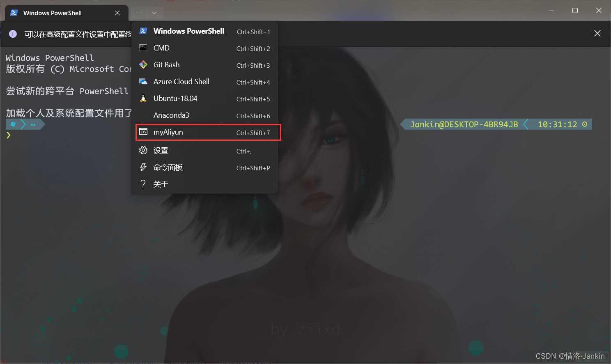Click the settings gear icon
Screen dimensions: 611x364
(x=143, y=150)
